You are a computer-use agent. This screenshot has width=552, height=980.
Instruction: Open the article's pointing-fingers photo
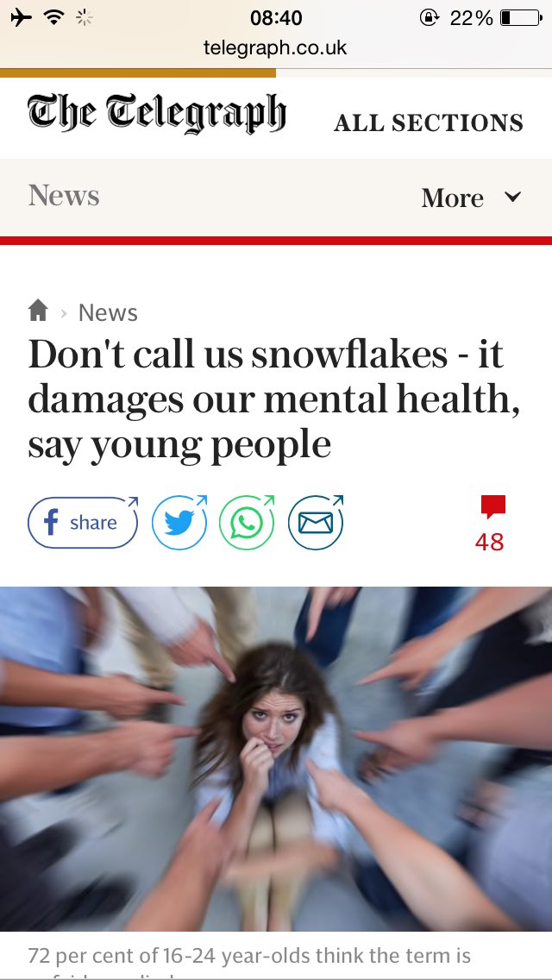(x=276, y=759)
